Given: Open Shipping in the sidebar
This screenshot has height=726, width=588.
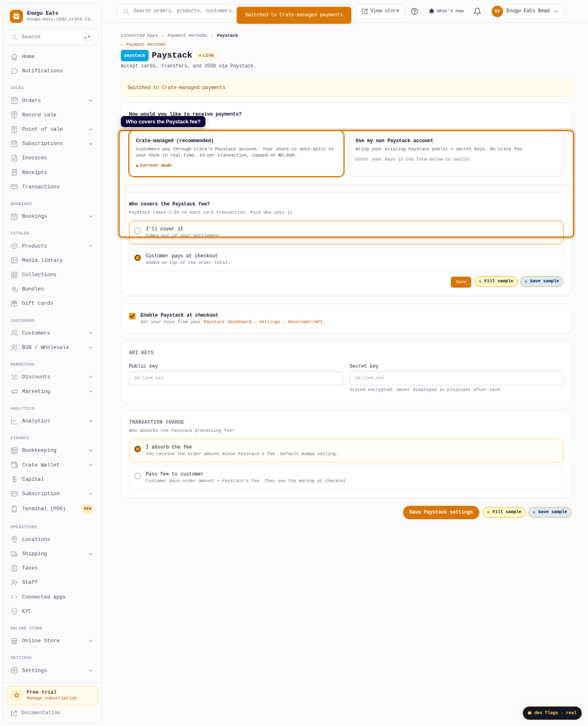Looking at the screenshot, I should click(52, 554).
